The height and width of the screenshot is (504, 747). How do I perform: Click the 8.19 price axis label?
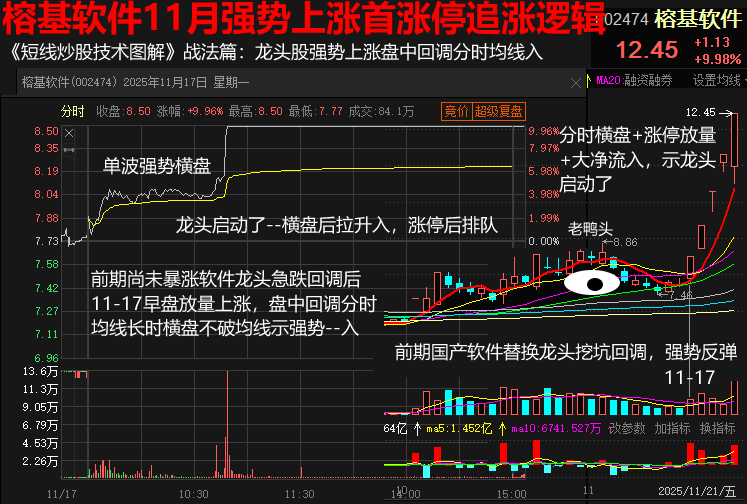click(46, 171)
